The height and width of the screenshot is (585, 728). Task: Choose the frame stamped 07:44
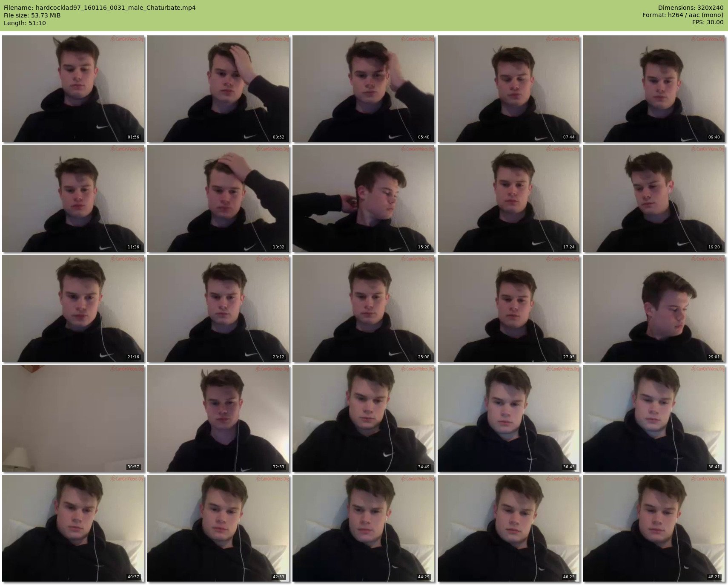[x=509, y=89]
